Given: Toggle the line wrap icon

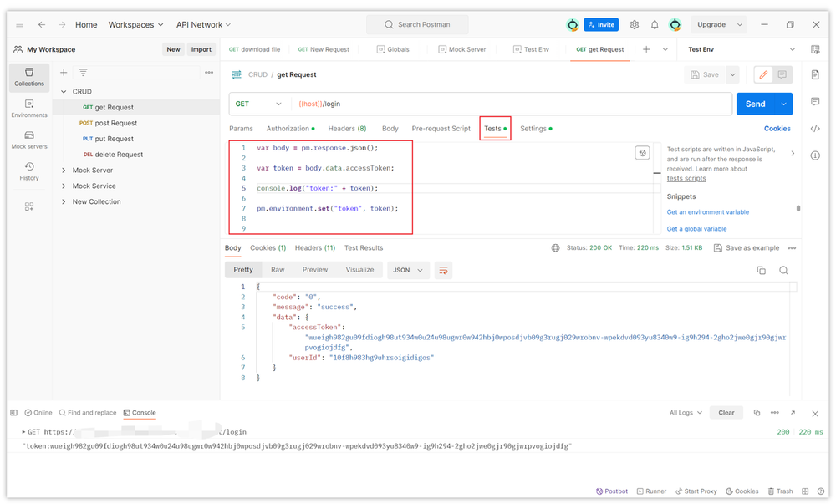Looking at the screenshot, I should tap(443, 270).
